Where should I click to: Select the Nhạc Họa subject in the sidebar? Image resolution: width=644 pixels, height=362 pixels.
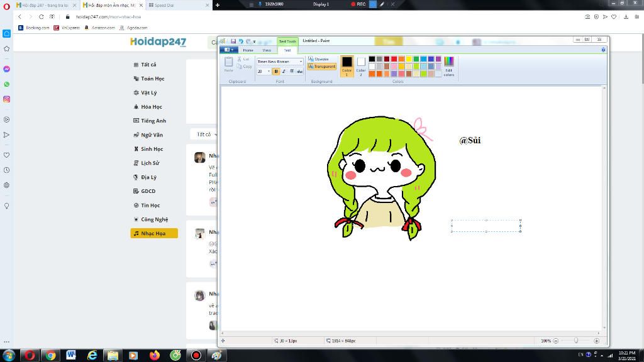tap(154, 233)
